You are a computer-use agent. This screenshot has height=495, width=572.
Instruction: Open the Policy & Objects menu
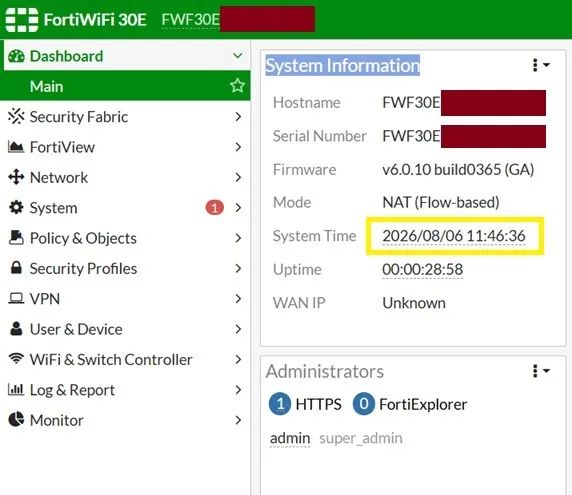coord(125,238)
